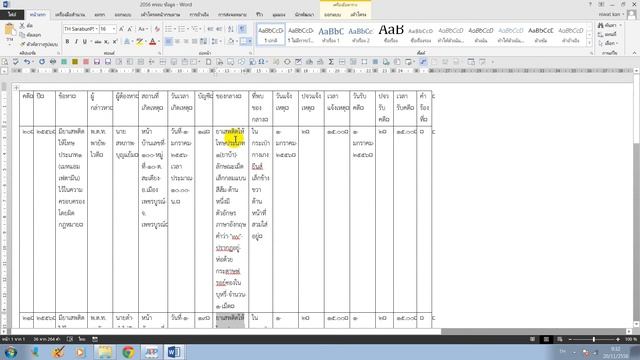This screenshot has width=640, height=360.
Task: Click Help question mark icon
Action: pyautogui.click(x=590, y=4)
